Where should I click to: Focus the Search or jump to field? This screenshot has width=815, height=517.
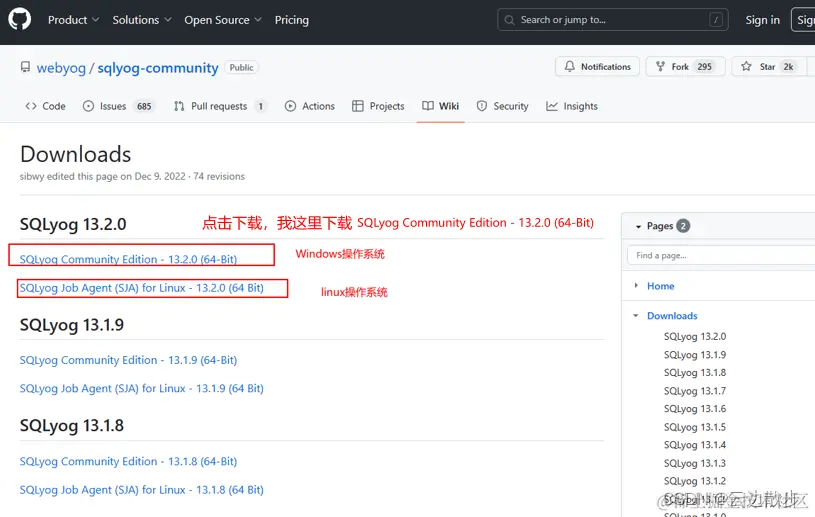tap(612, 20)
